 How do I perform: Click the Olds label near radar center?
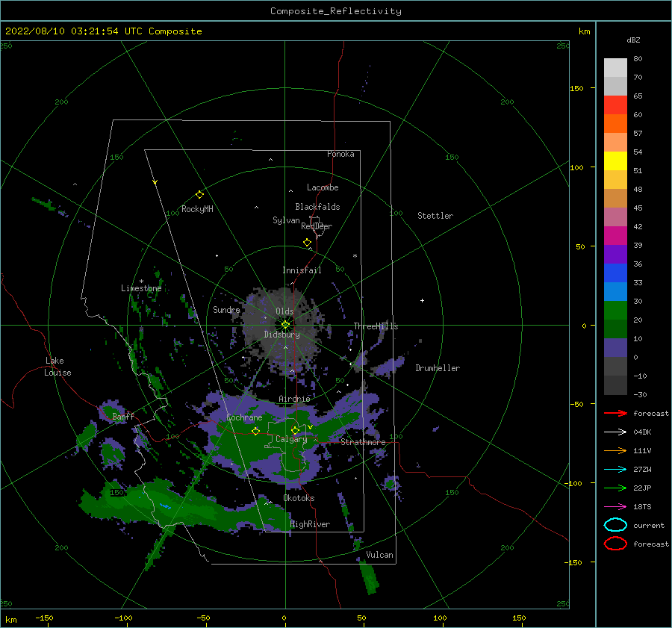[284, 311]
